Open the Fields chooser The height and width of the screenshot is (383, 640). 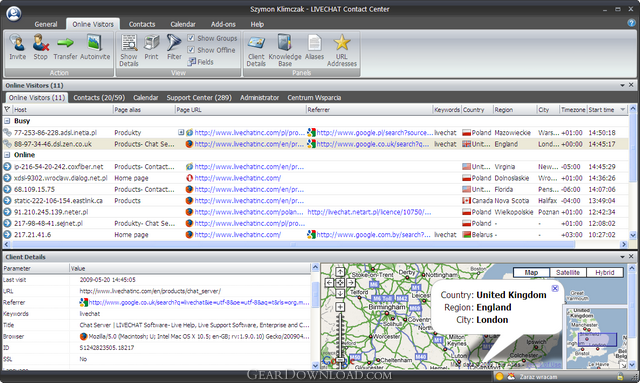pyautogui.click(x=200, y=62)
